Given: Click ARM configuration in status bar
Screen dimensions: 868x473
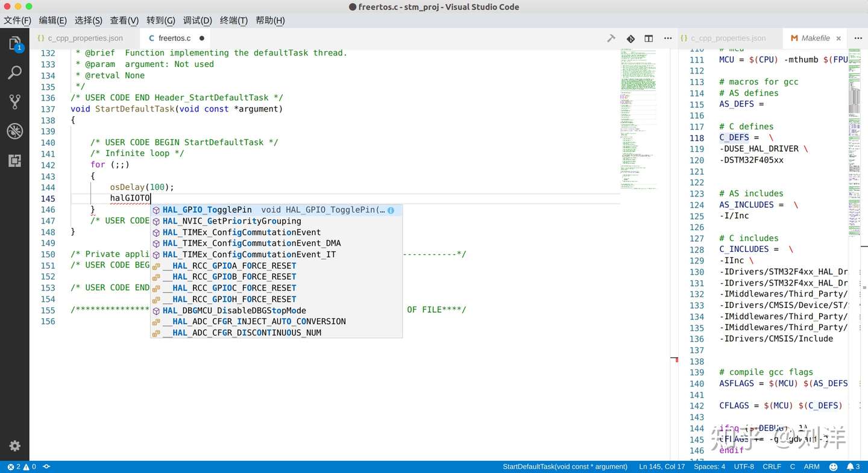Looking at the screenshot, I should [811, 466].
